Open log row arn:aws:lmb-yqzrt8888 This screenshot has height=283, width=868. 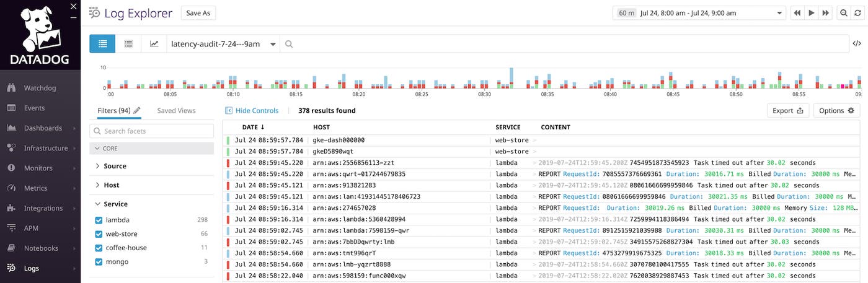click(542, 264)
